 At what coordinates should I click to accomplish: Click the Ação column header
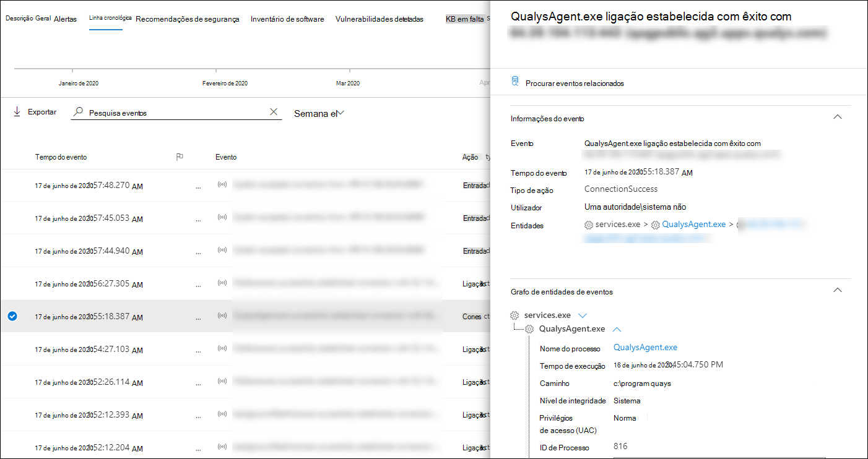(470, 157)
